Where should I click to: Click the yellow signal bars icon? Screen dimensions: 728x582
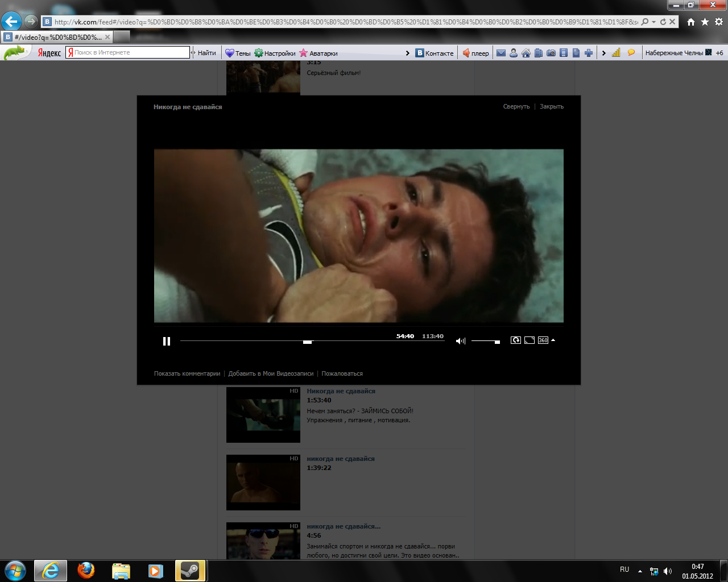pos(616,53)
